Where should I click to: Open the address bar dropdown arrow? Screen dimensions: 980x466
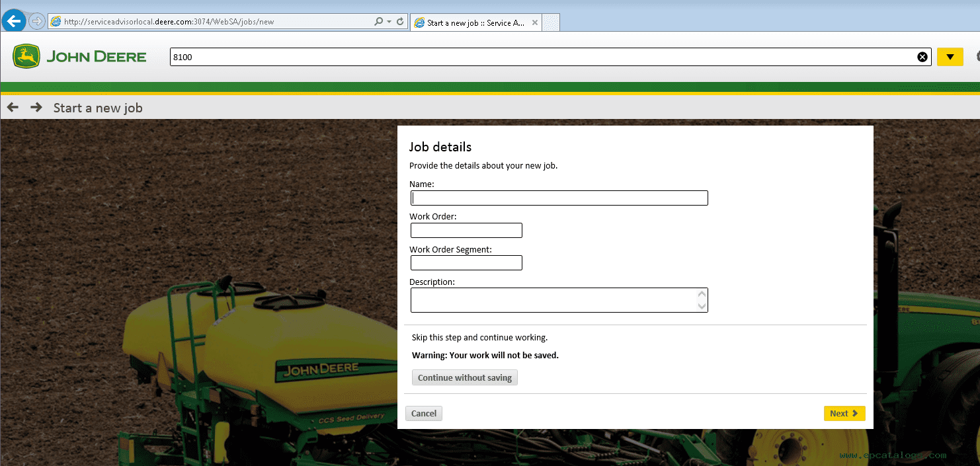[x=389, y=22]
